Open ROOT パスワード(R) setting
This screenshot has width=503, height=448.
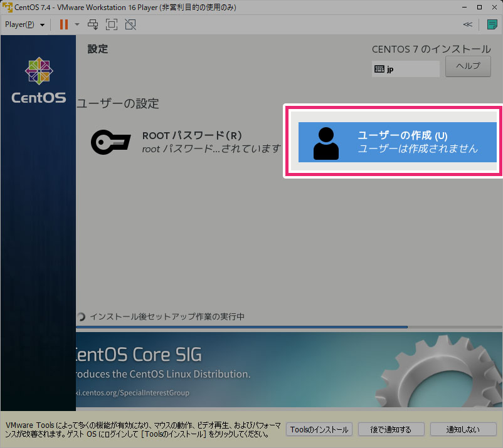click(x=186, y=142)
